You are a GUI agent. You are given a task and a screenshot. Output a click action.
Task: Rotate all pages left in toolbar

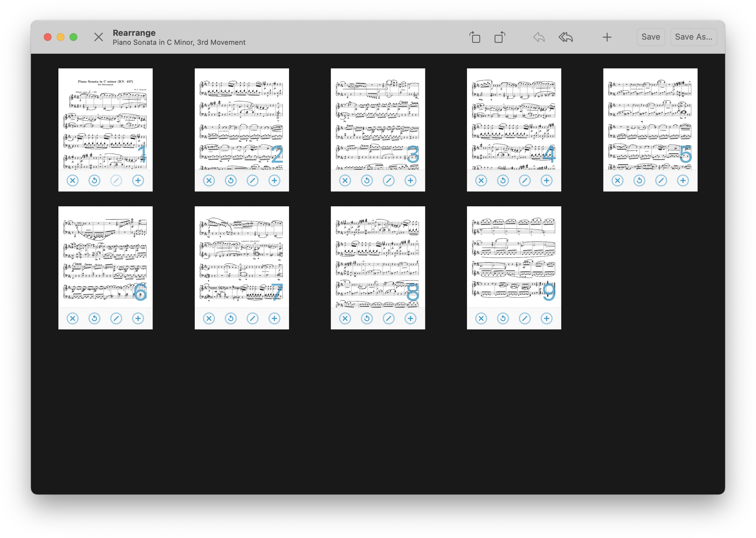(475, 37)
